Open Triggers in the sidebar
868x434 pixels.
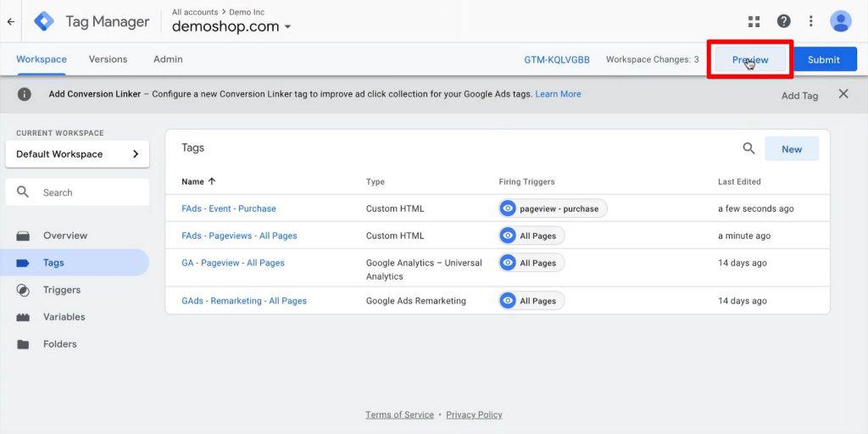click(62, 290)
